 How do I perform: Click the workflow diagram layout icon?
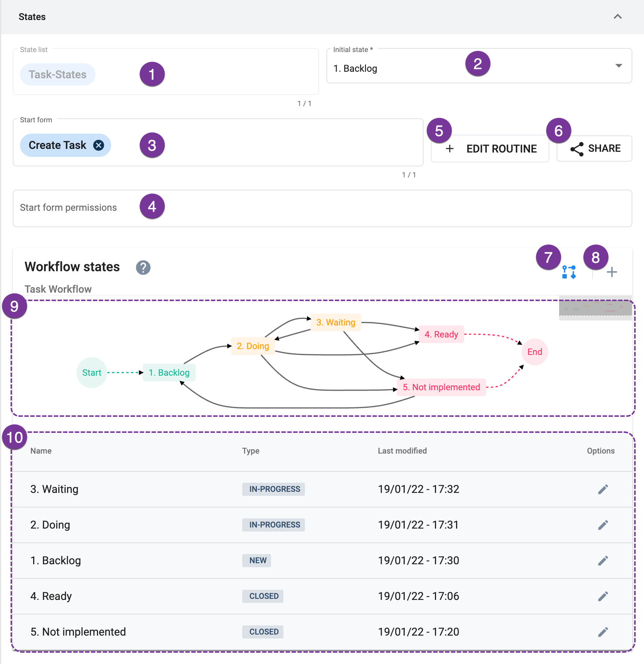point(569,272)
